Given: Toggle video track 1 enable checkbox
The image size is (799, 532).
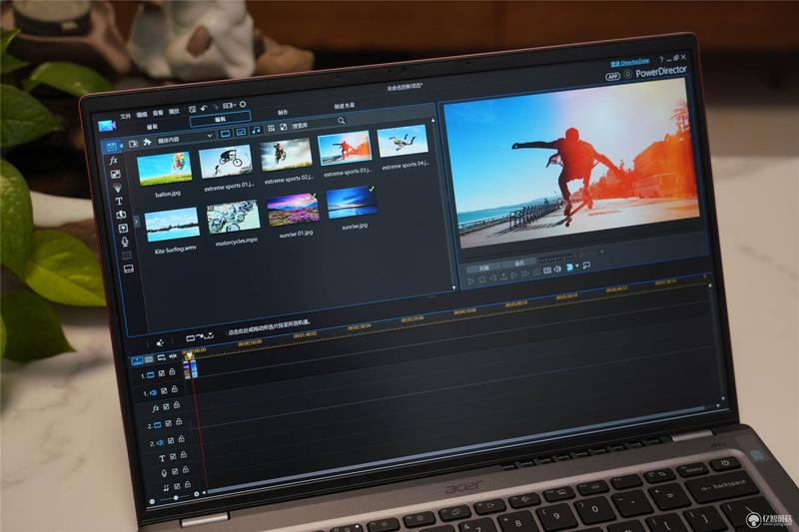Looking at the screenshot, I should pos(162,373).
